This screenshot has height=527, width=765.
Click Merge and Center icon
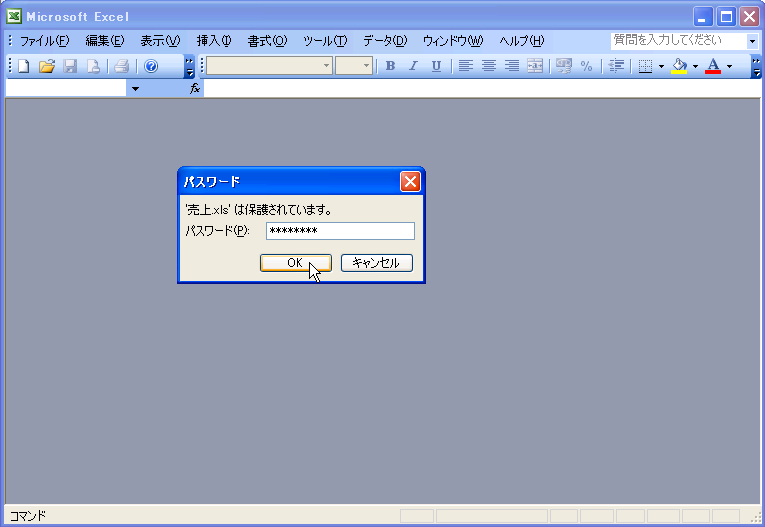click(535, 66)
